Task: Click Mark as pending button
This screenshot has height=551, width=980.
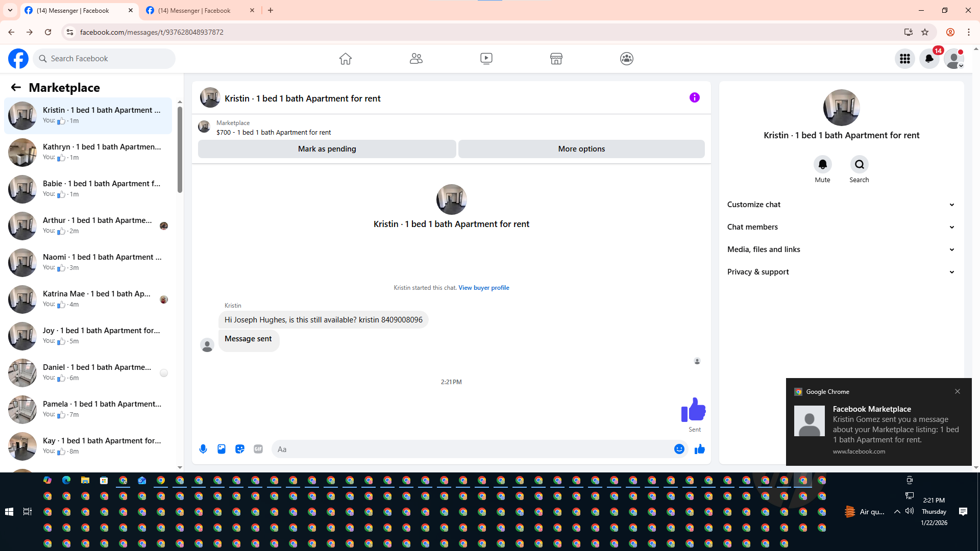Action: click(327, 149)
